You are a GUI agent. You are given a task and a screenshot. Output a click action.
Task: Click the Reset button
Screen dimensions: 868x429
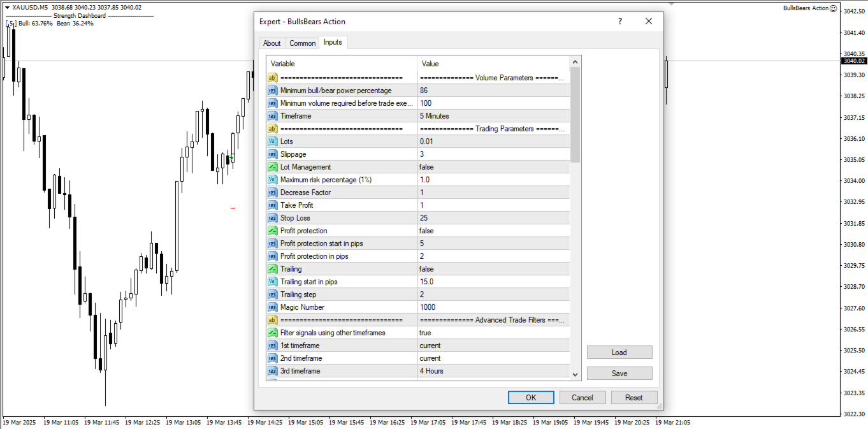634,397
